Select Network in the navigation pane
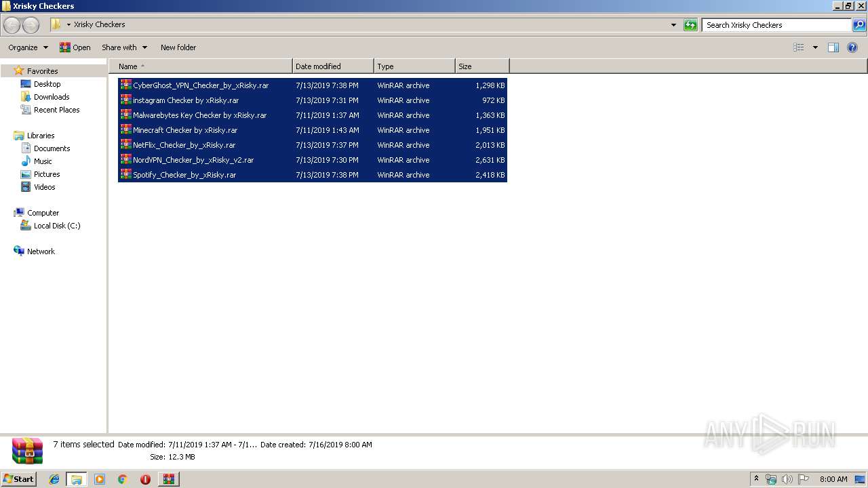The height and width of the screenshot is (488, 868). pos(41,251)
